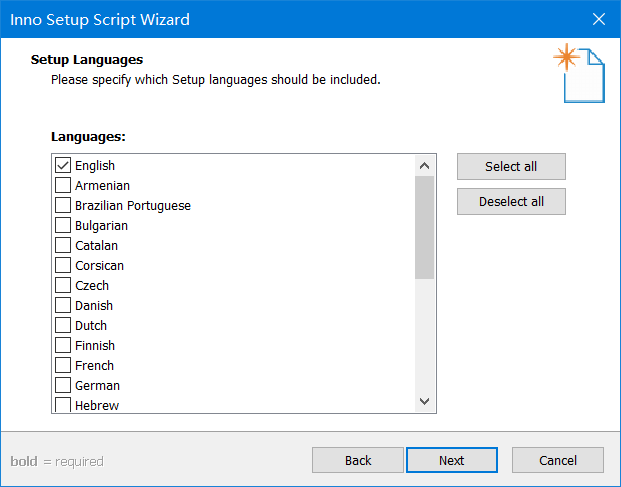
Task: Enable the Czech language checkbox
Action: point(63,285)
